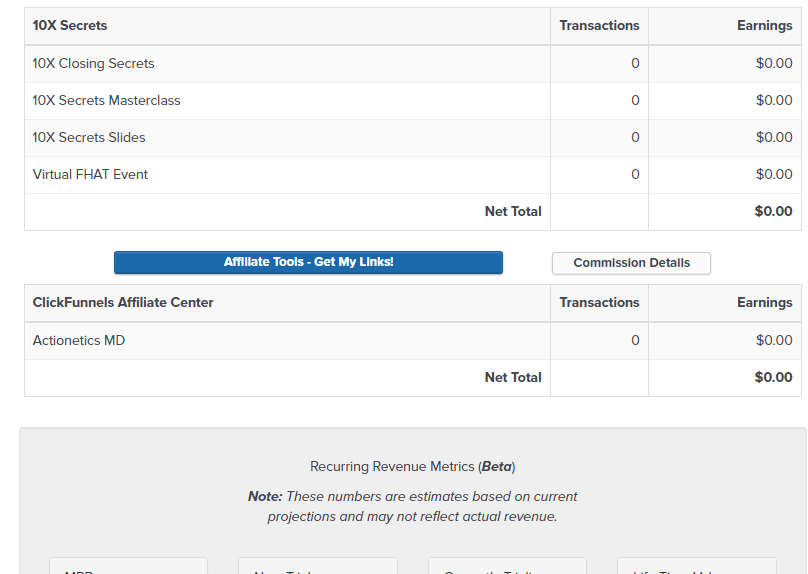Image resolution: width=808 pixels, height=574 pixels.
Task: Select the 10X Secrets Masterclass row label
Action: [106, 100]
